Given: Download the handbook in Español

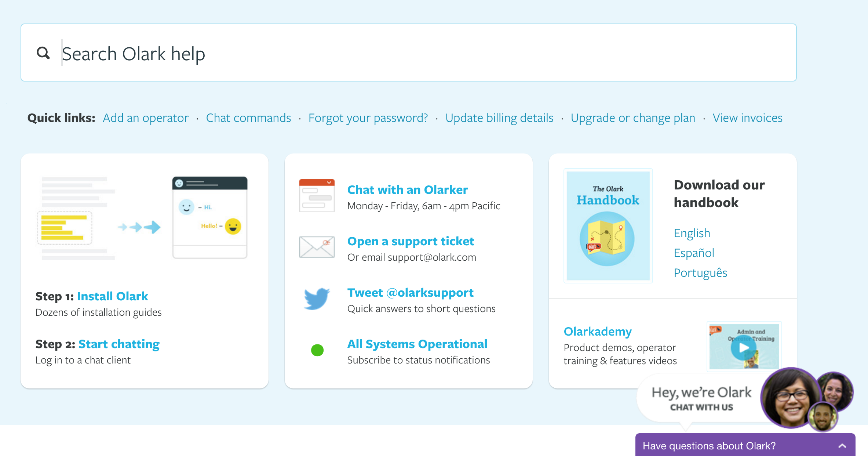Looking at the screenshot, I should click(x=694, y=253).
